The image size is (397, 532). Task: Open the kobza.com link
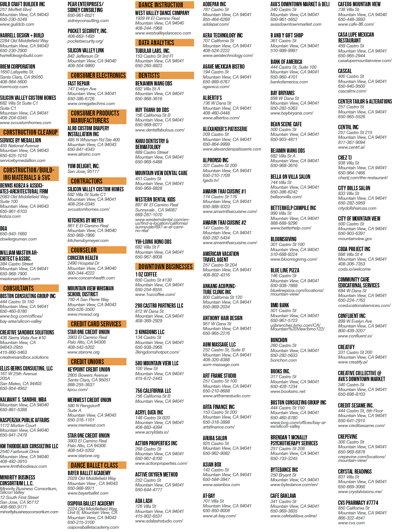pos(10,216)
